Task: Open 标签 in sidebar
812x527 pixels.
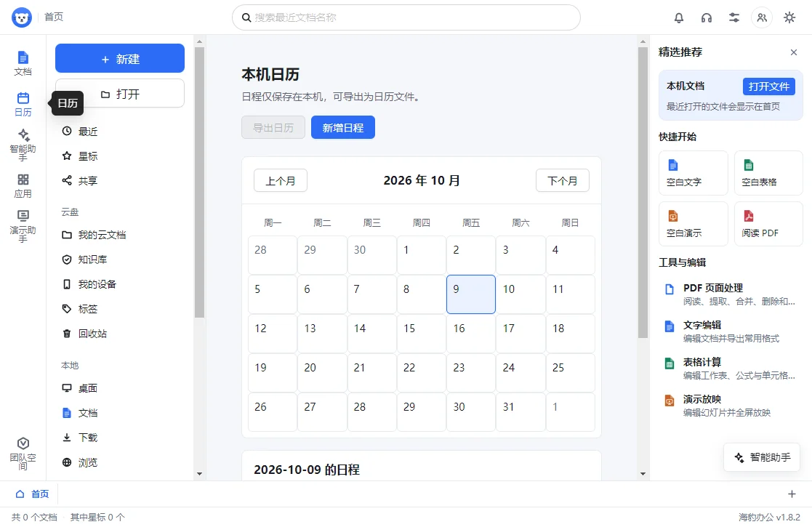Action: pyautogui.click(x=121, y=309)
